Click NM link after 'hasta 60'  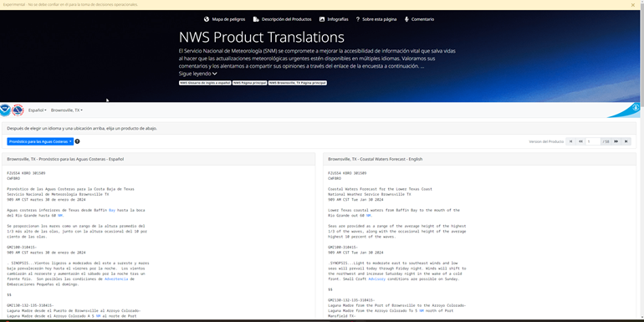[60, 216]
